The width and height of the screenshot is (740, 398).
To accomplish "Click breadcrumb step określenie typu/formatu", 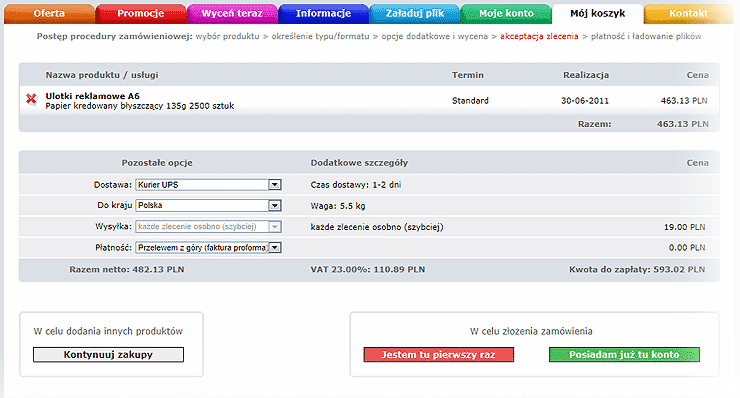I will click(320, 36).
